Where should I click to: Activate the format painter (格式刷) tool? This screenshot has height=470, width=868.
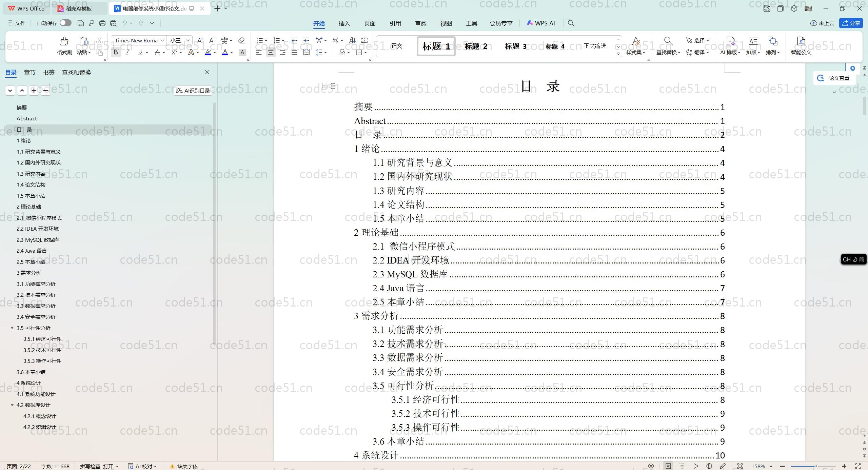click(x=64, y=45)
